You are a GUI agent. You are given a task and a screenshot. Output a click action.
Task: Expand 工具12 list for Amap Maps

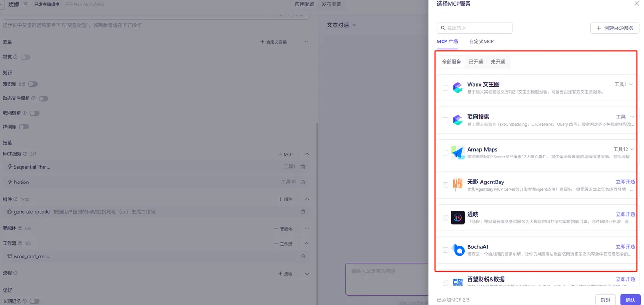(623, 149)
